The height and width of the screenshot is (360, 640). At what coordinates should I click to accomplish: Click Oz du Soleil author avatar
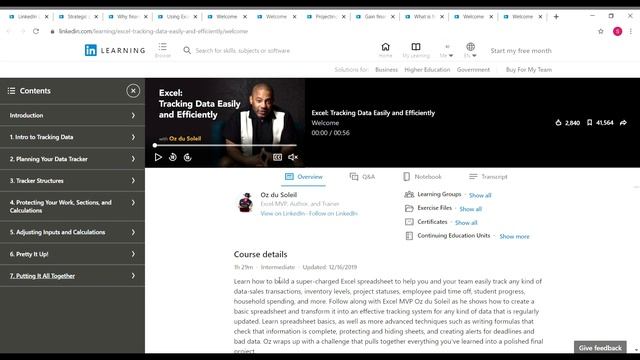tap(246, 202)
